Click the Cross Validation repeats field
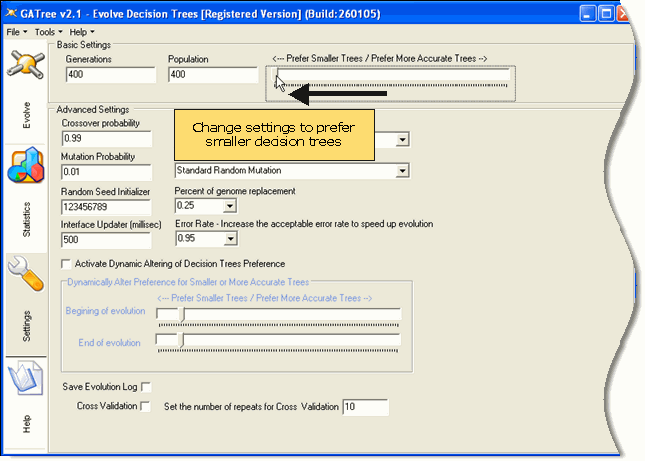Image resolution: width=645 pixels, height=461 pixels. [x=365, y=407]
